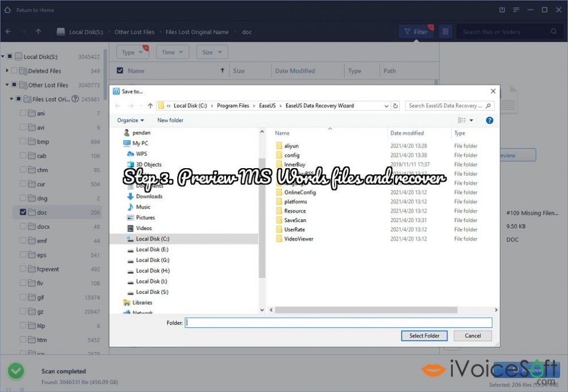Screen dimensions: 568x392
Task: Select the SaveScan folder
Action: (295, 220)
